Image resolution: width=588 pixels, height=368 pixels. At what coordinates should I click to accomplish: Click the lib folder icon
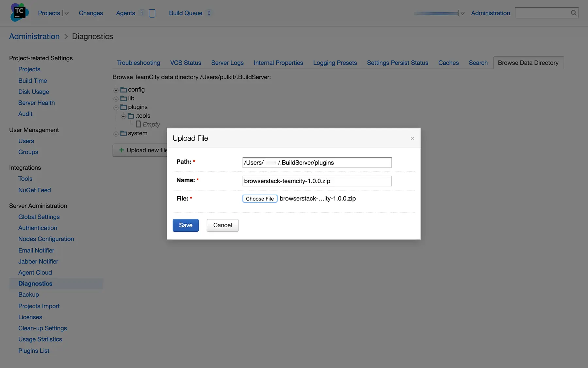click(123, 98)
